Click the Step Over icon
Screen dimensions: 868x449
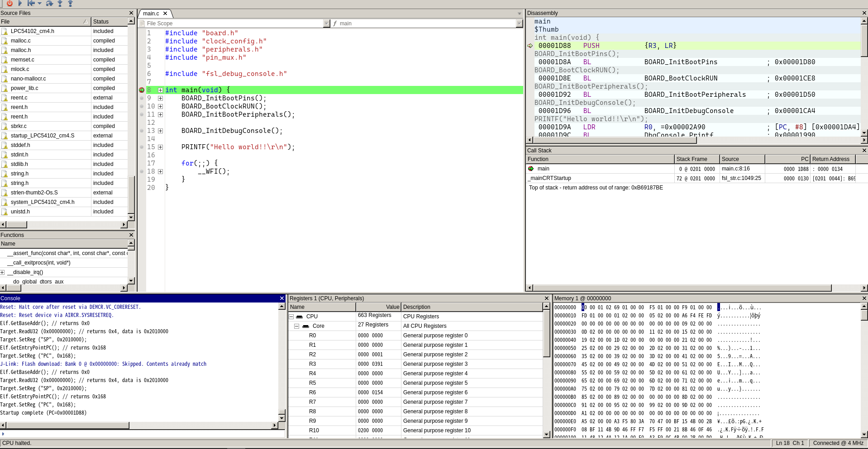pos(49,3)
